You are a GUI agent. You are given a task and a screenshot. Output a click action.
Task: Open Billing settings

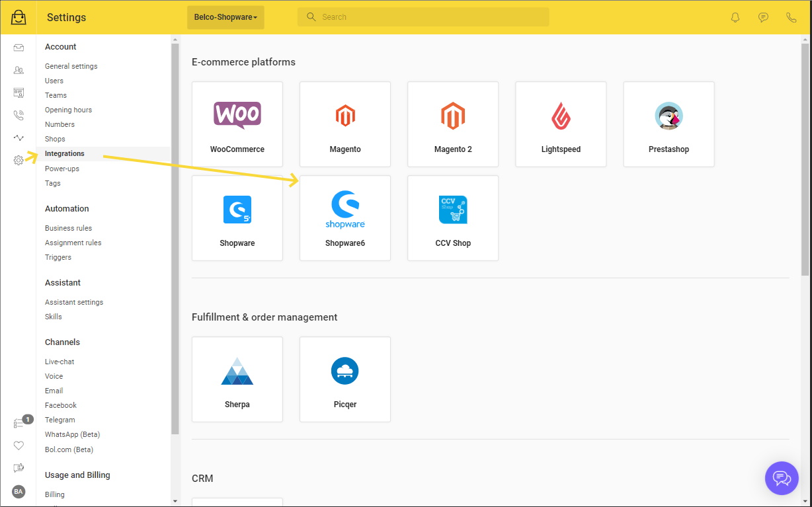55,494
